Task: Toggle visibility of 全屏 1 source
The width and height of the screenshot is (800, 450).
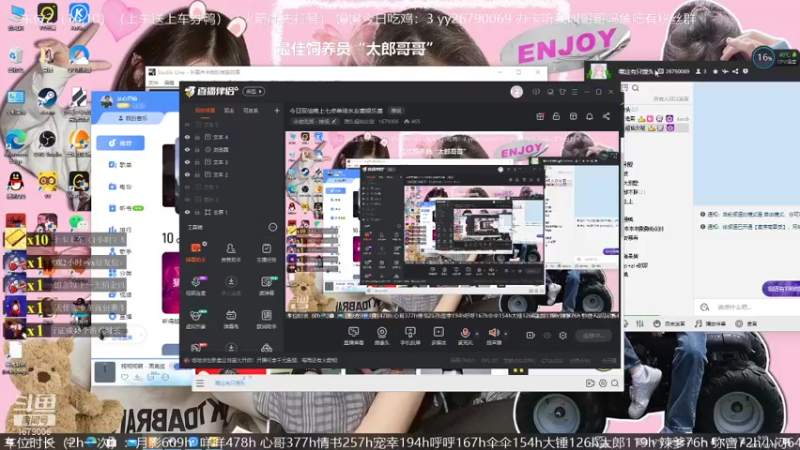Action: 187,212
